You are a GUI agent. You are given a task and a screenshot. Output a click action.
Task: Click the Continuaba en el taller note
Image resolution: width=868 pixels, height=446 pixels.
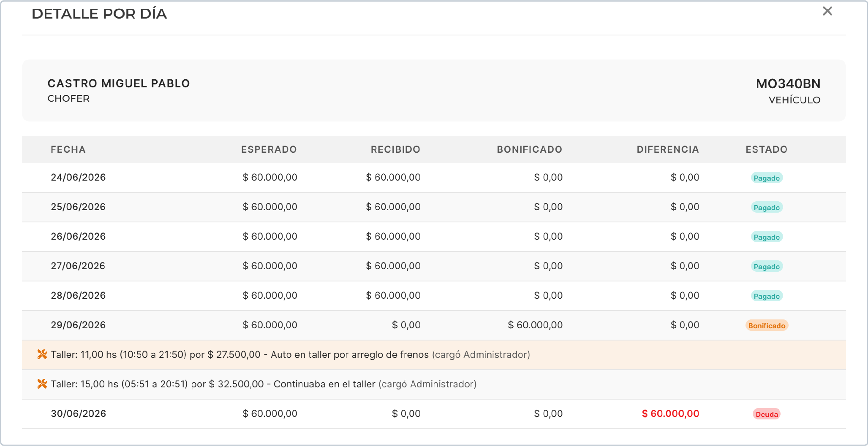[x=324, y=384]
